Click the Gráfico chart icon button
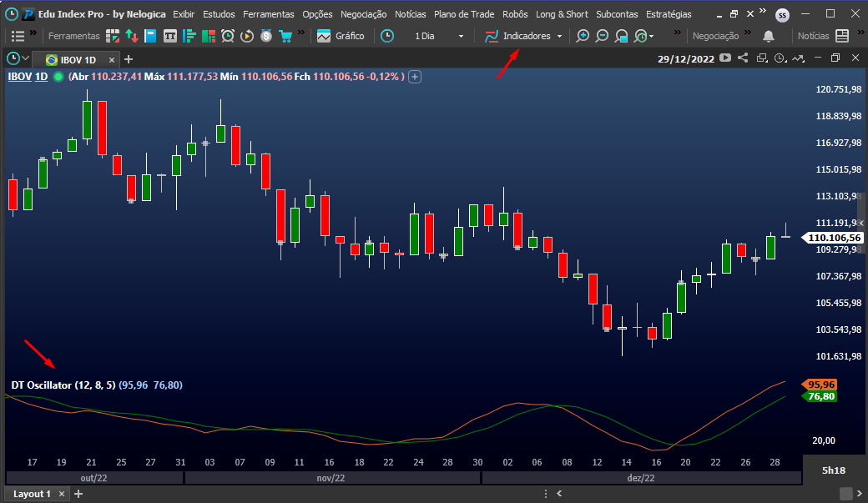 pyautogui.click(x=341, y=36)
